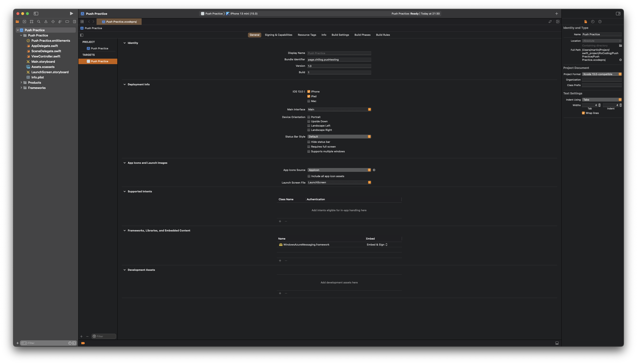Toggle the right inspector panel icon
This screenshot has width=637, height=364.
click(x=618, y=14)
